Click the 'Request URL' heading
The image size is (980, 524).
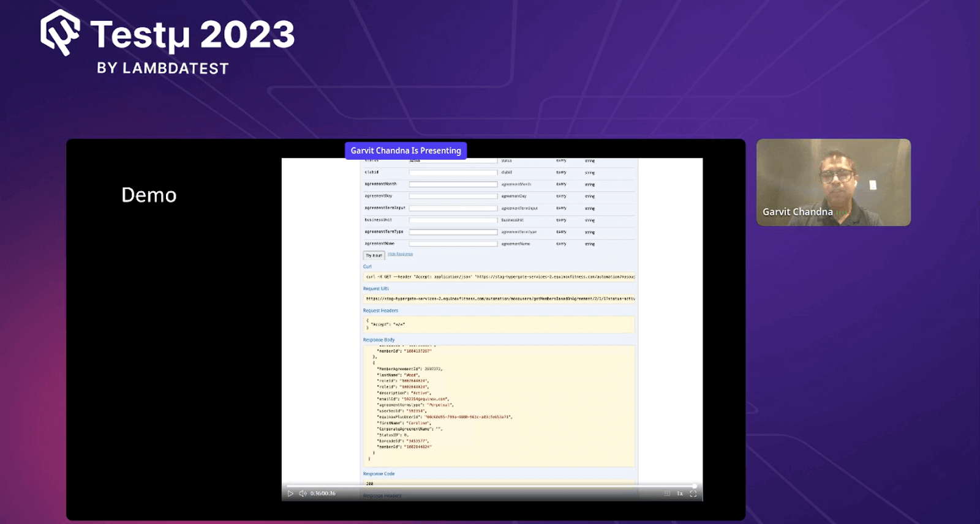click(376, 288)
